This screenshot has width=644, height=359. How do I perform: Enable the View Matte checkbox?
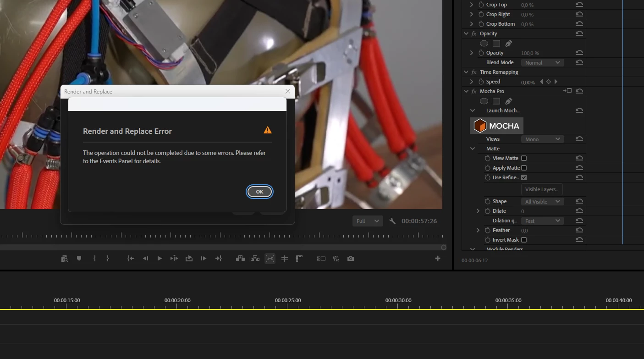[x=524, y=158]
